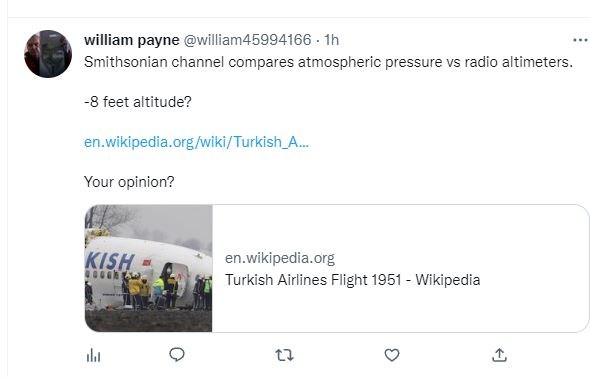Open the @william45994166 handle
The width and height of the screenshot is (590, 377).
[x=248, y=40]
